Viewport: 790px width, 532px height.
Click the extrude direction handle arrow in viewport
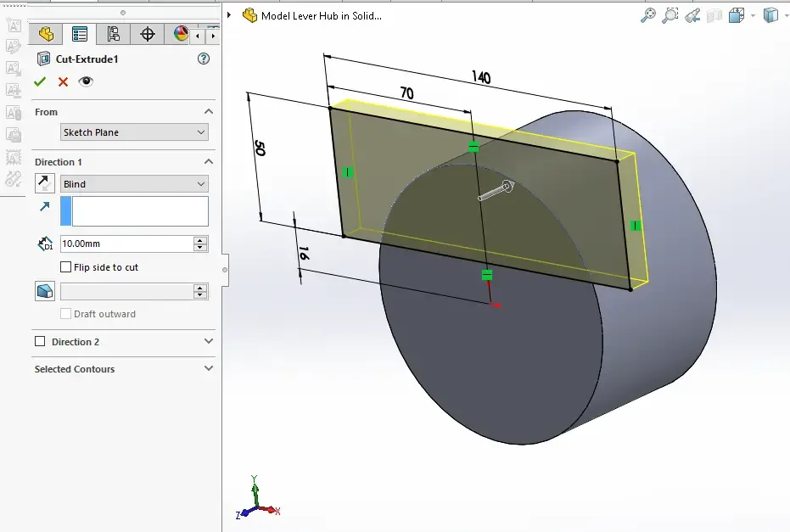click(496, 191)
